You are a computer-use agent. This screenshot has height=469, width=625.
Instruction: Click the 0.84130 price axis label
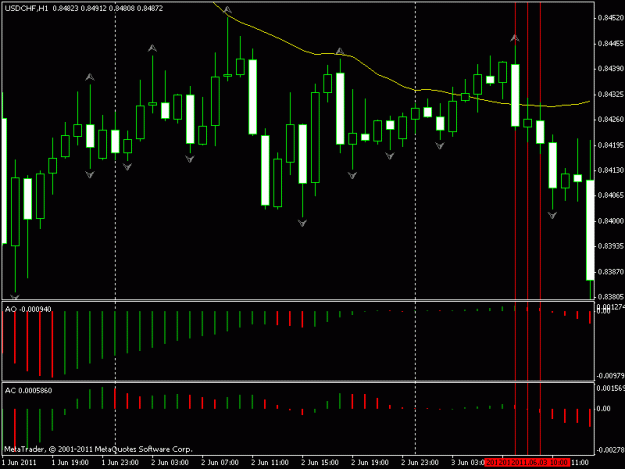[611, 170]
